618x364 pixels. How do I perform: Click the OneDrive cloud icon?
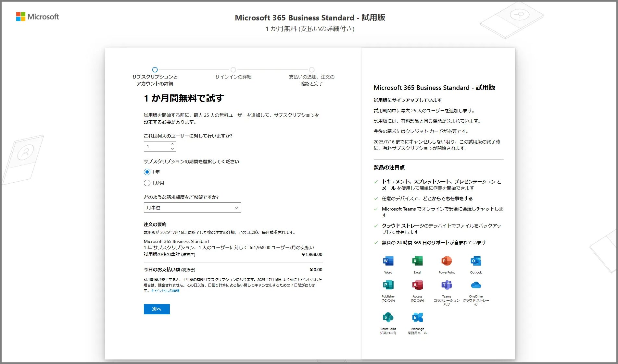[476, 285]
